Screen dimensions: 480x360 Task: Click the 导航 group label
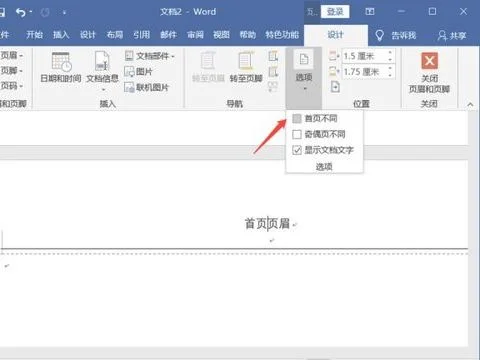pyautogui.click(x=235, y=104)
